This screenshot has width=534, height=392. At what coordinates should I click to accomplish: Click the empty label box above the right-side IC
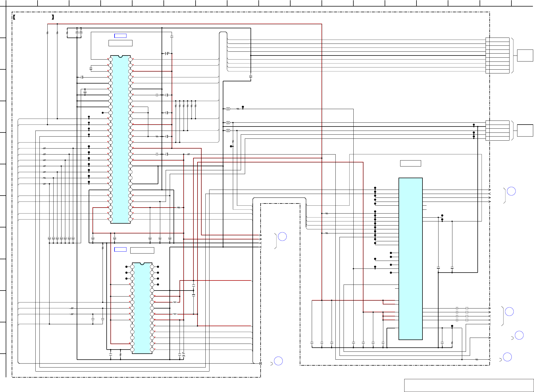click(x=410, y=163)
